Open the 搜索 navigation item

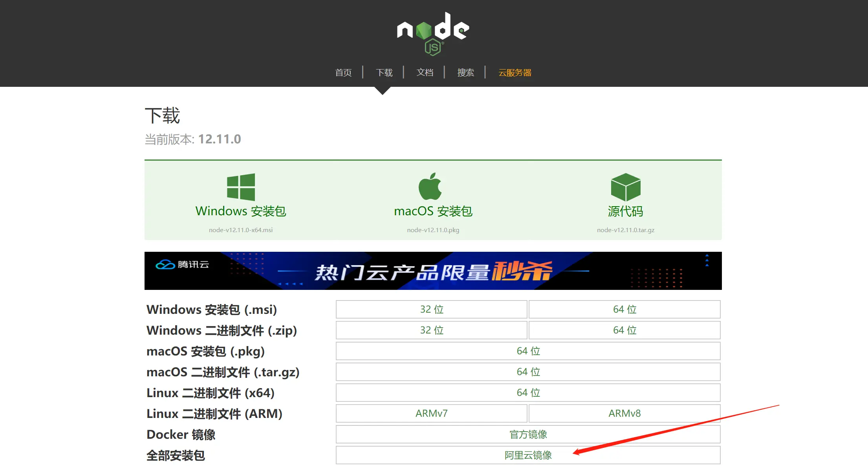tap(465, 73)
